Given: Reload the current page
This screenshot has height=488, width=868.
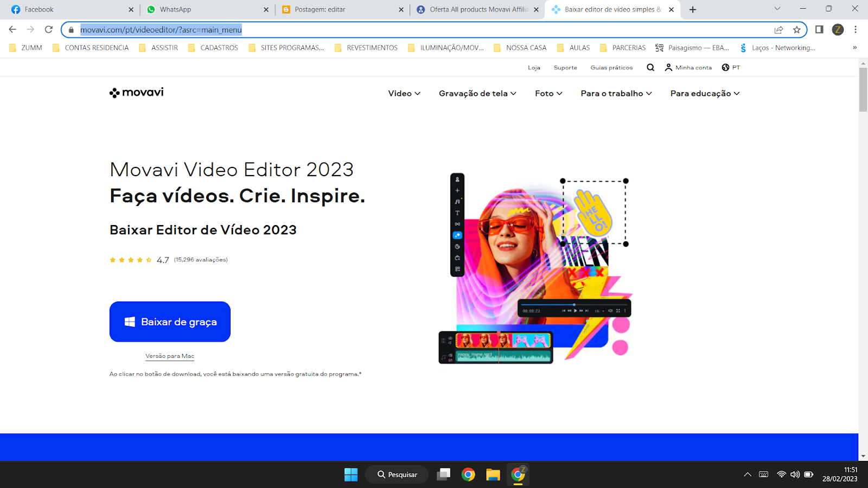Looking at the screenshot, I should pyautogui.click(x=49, y=29).
